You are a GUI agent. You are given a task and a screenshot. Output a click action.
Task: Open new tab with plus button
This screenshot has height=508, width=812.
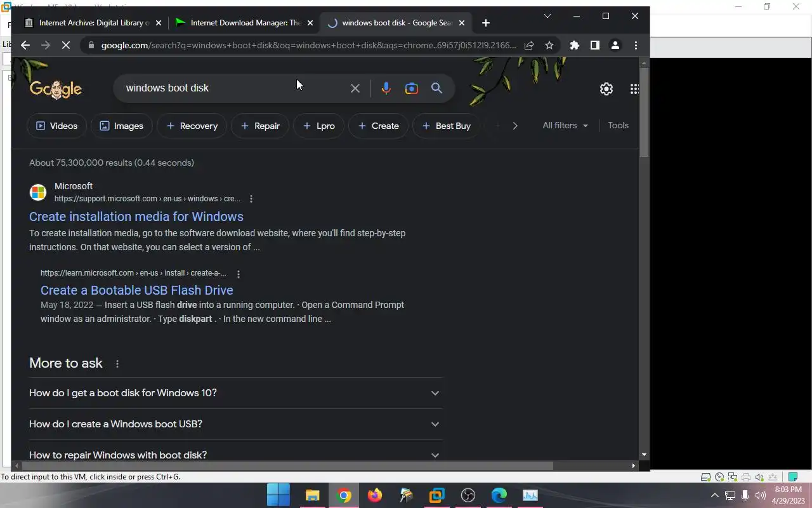point(486,23)
